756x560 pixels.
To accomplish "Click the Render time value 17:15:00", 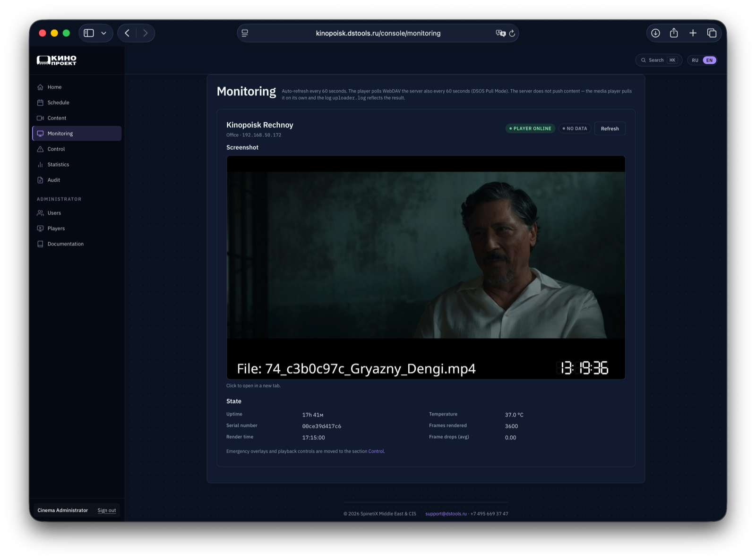I will [x=313, y=438].
